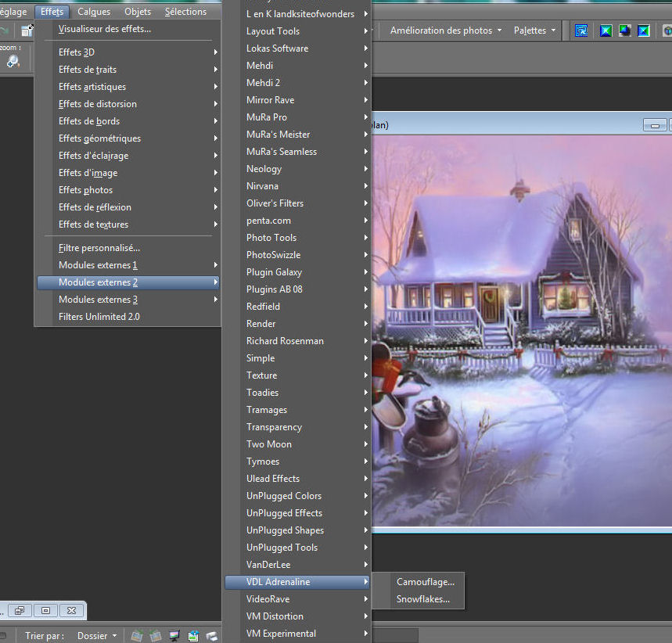The image size is (672, 643).
Task: Expand the Effets géométriques submenu
Action: (128, 138)
